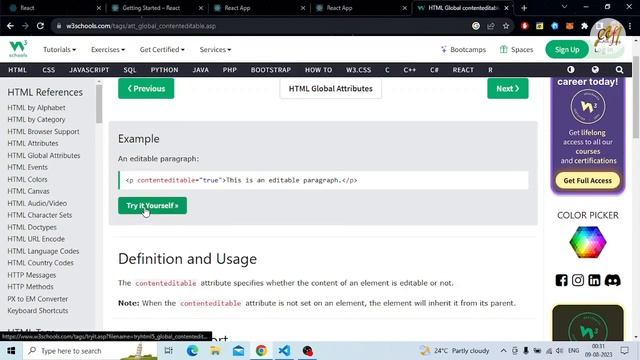
Task: Open HTML Global Attributes heading link
Action: (331, 89)
